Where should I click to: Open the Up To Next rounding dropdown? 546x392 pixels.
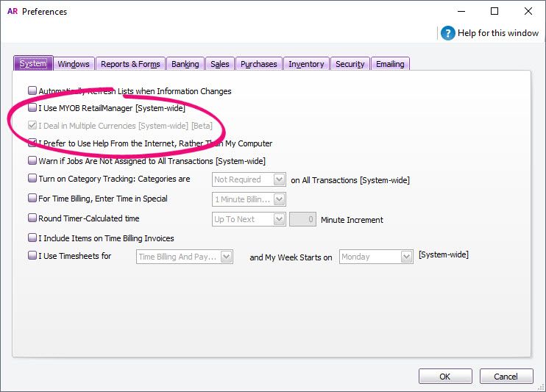point(279,219)
